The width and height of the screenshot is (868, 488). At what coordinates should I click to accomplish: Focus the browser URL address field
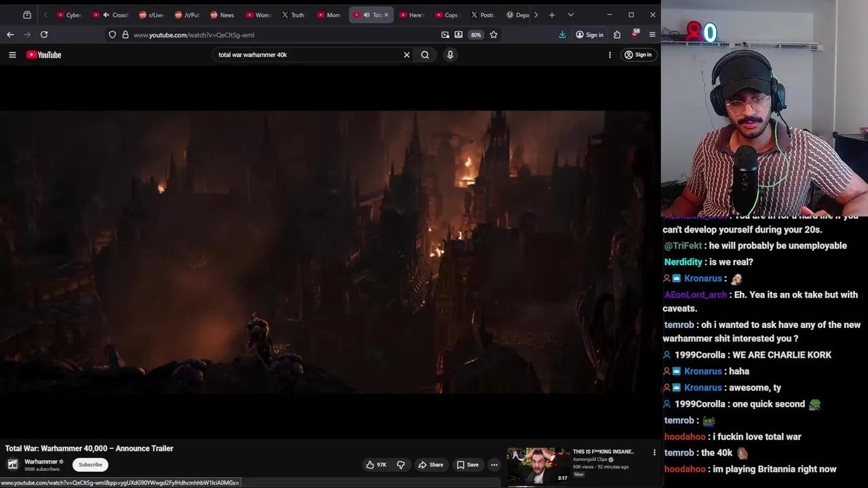click(x=271, y=35)
